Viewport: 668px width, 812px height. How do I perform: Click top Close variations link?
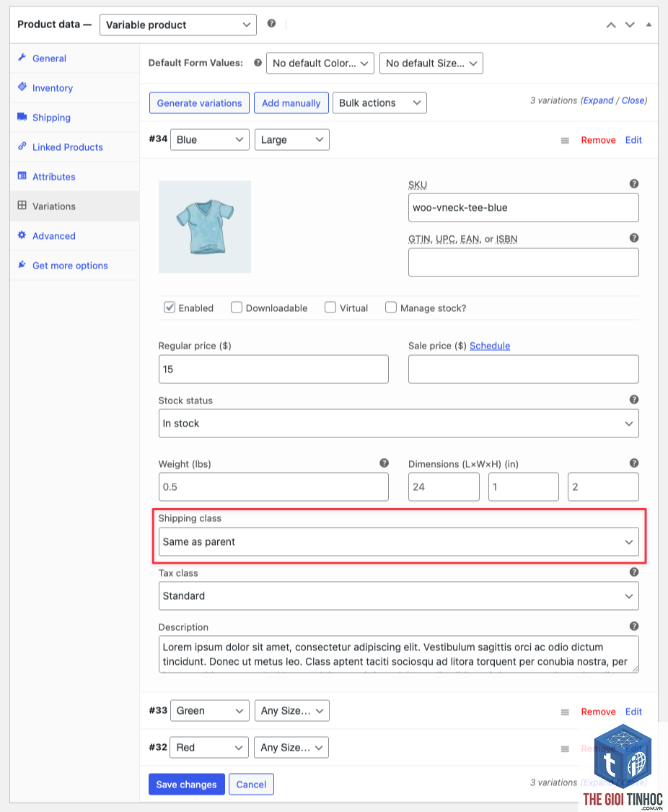click(x=633, y=100)
